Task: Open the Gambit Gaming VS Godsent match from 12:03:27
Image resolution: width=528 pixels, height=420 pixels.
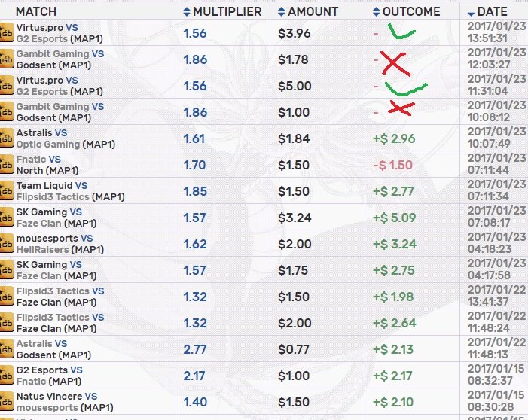Action: (60, 59)
